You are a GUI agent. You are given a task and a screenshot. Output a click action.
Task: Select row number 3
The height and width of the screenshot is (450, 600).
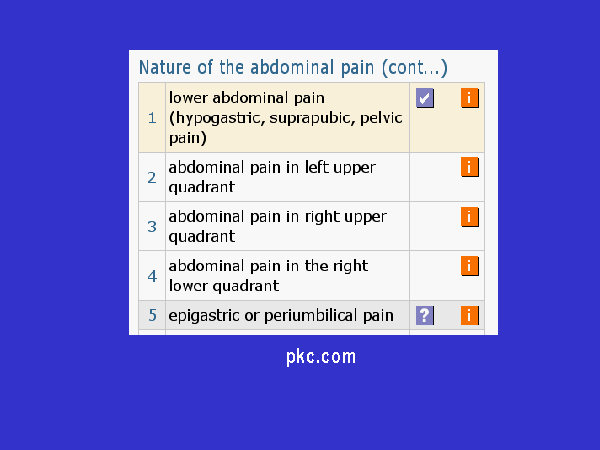[x=152, y=227]
